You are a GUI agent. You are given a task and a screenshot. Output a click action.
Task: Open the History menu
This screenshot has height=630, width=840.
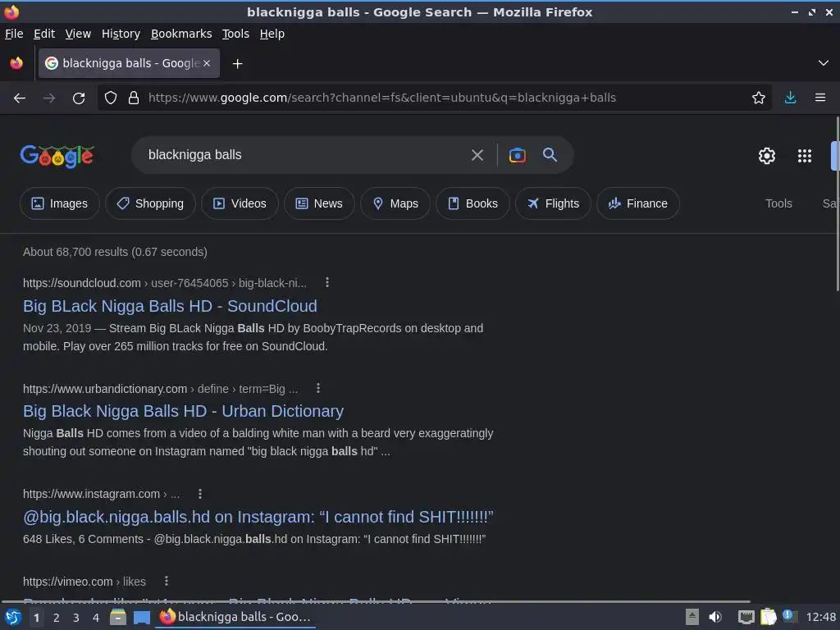[x=121, y=34]
